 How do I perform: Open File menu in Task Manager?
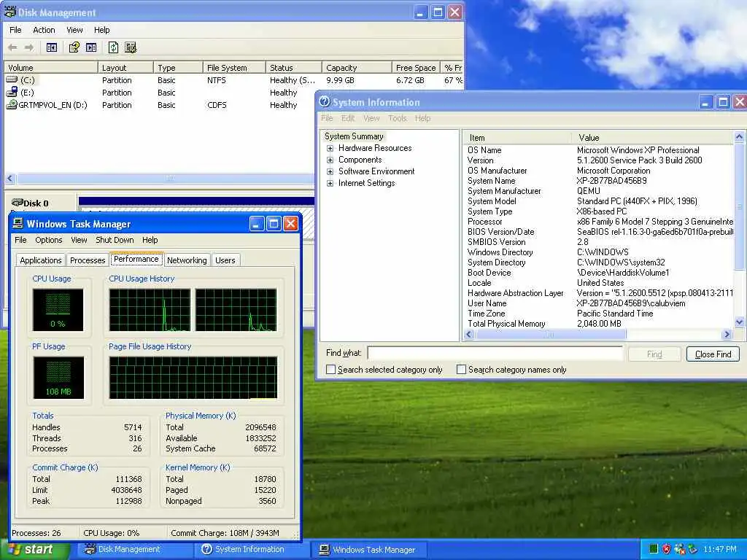pos(20,240)
